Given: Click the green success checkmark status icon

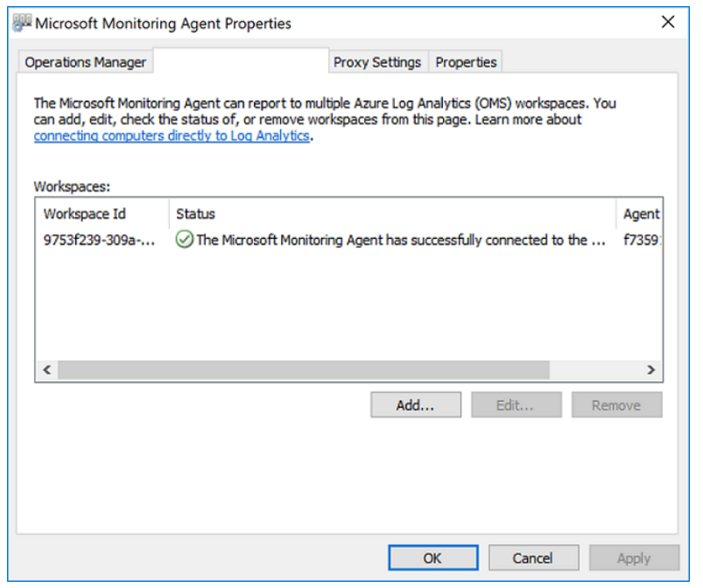Looking at the screenshot, I should click(x=184, y=241).
